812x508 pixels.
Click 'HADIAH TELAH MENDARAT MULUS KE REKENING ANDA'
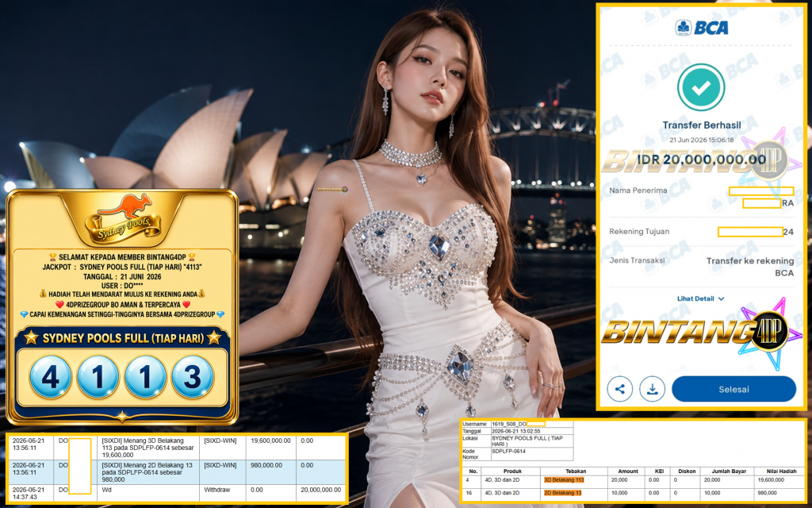click(123, 294)
